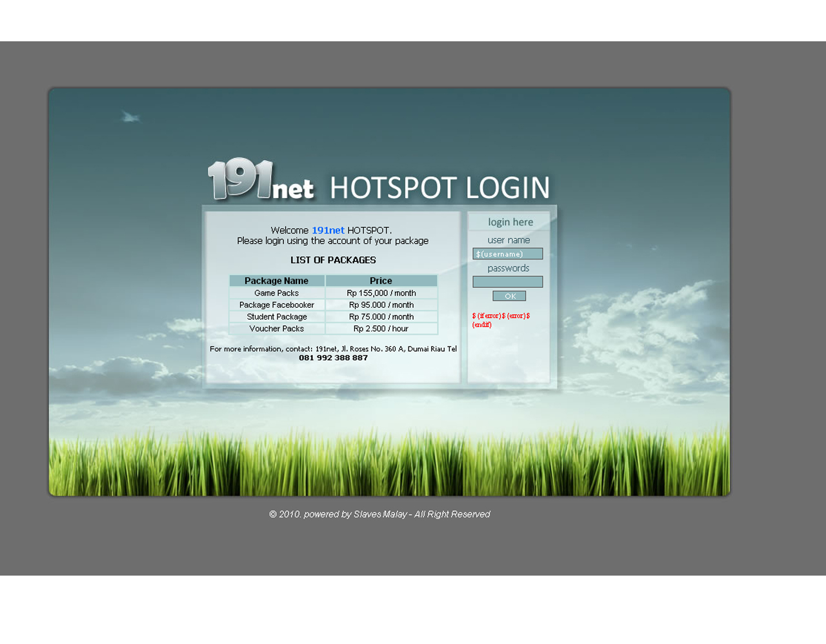Select the HOTSPOT LOGIN header text

[439, 188]
